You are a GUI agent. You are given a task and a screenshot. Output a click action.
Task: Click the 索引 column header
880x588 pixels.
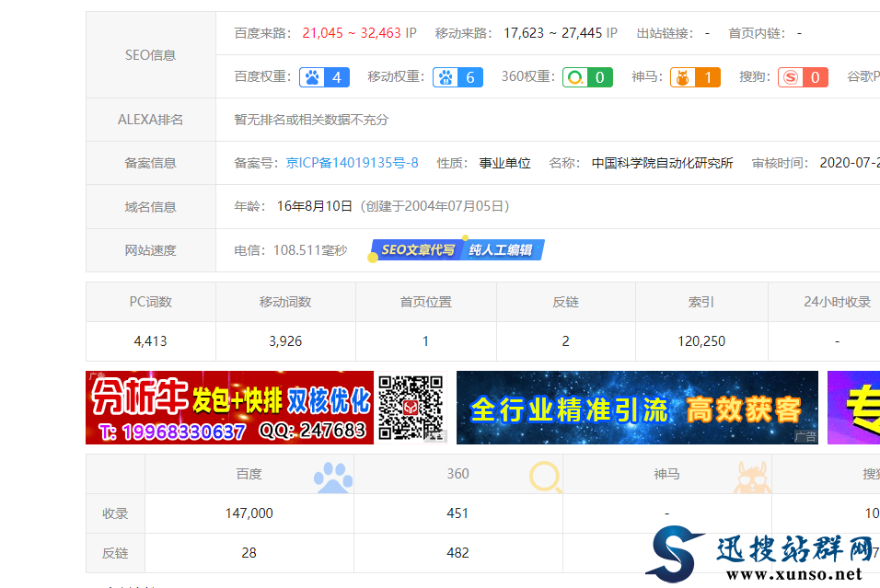[701, 302]
